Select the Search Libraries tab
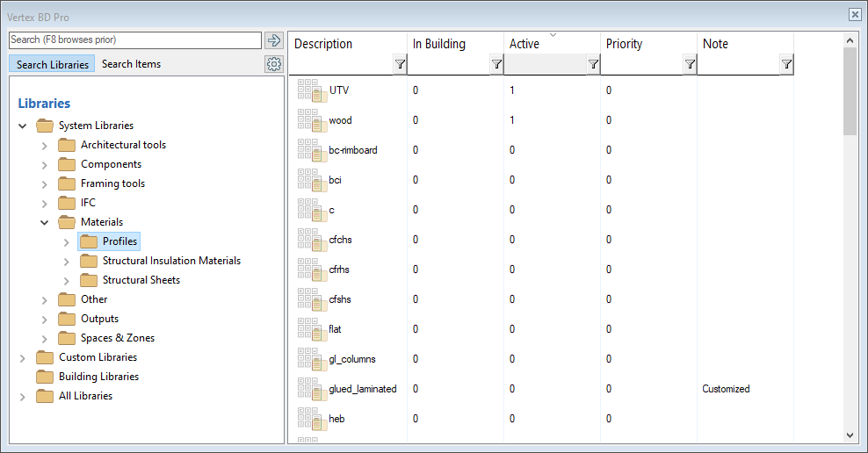Image resolution: width=868 pixels, height=453 pixels. pyautogui.click(x=52, y=64)
